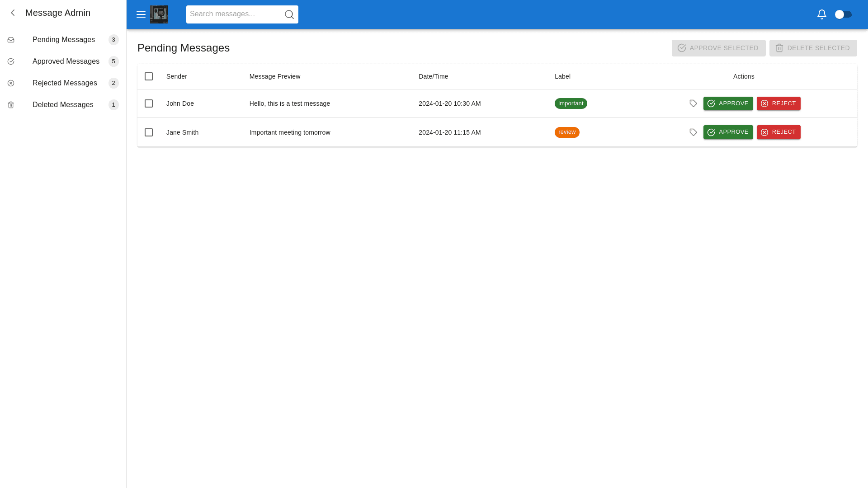Click the Search messages input field

pyautogui.click(x=234, y=14)
